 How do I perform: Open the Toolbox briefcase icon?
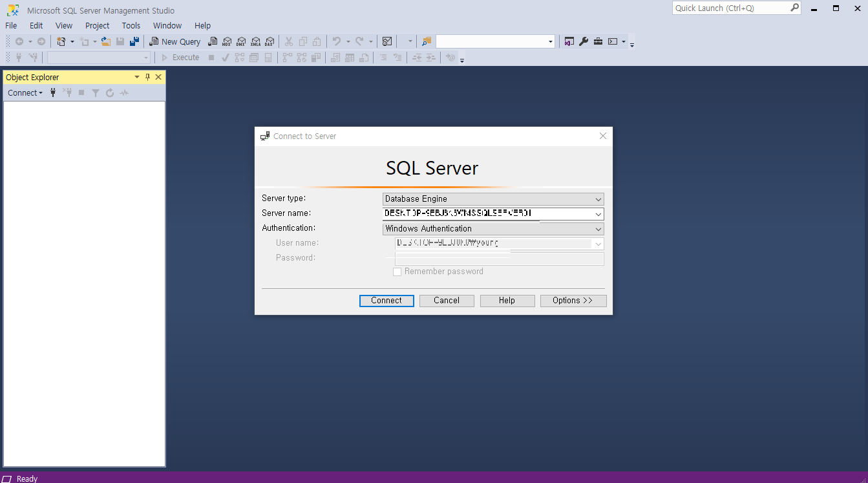click(598, 41)
